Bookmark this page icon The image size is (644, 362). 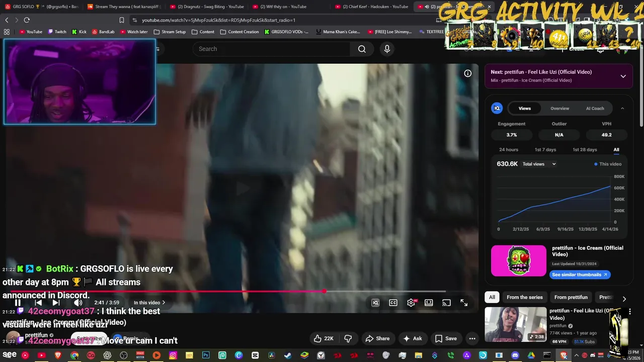(122, 20)
